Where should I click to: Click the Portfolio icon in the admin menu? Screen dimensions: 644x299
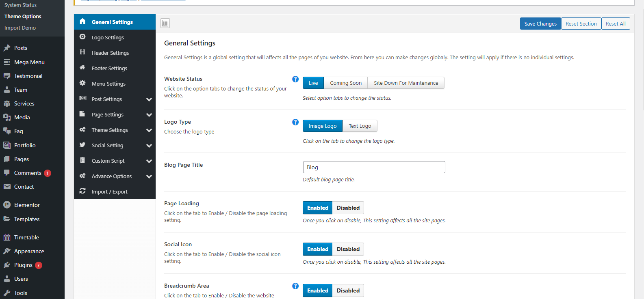click(7, 145)
